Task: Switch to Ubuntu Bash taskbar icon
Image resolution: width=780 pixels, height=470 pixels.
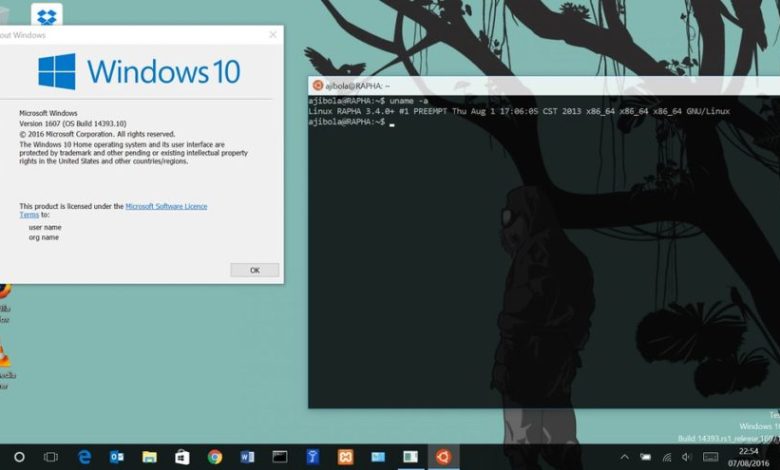Action: [443, 457]
